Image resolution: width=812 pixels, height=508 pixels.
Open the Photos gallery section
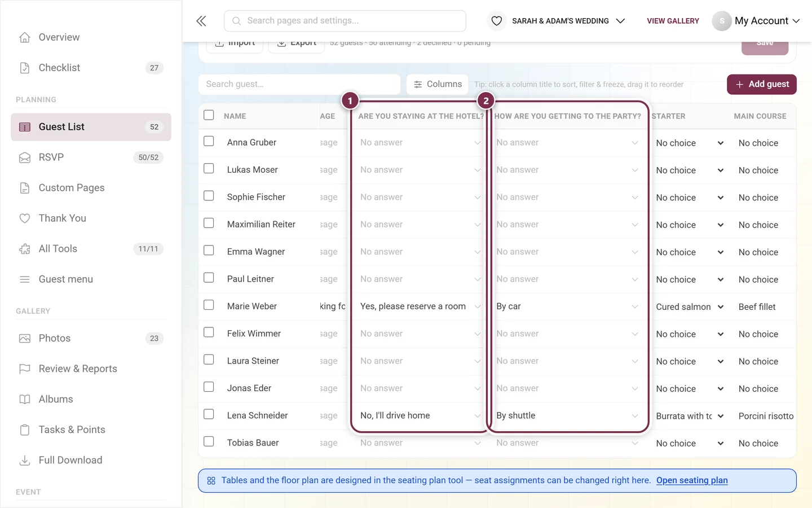[91, 339]
